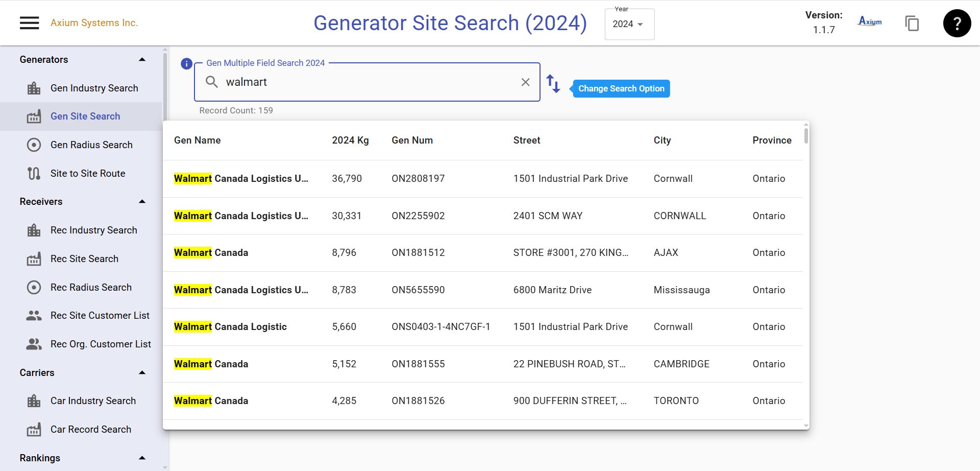Viewport: 980px width, 471px height.
Task: Click the Rec Industry Search building icon
Action: click(x=34, y=230)
